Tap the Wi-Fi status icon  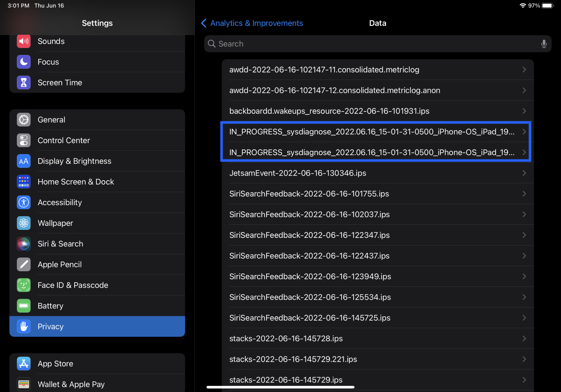[x=523, y=5]
